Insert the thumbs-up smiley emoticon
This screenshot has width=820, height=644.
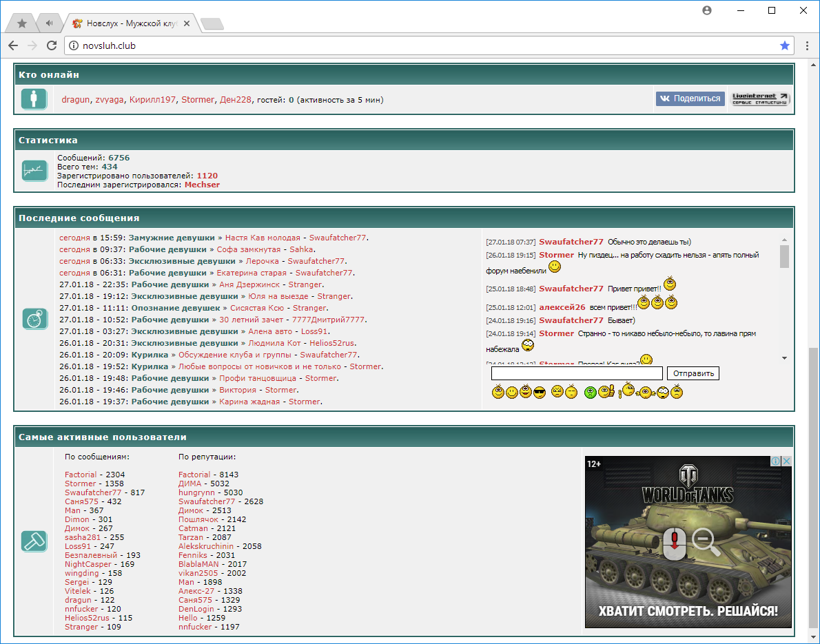point(606,392)
